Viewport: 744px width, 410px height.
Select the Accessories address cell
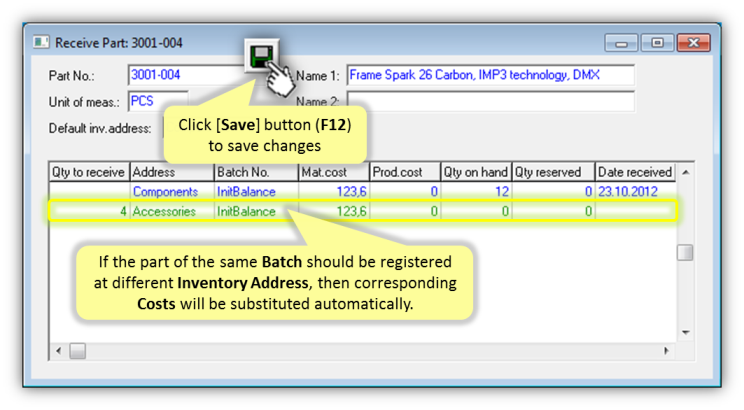coord(172,212)
